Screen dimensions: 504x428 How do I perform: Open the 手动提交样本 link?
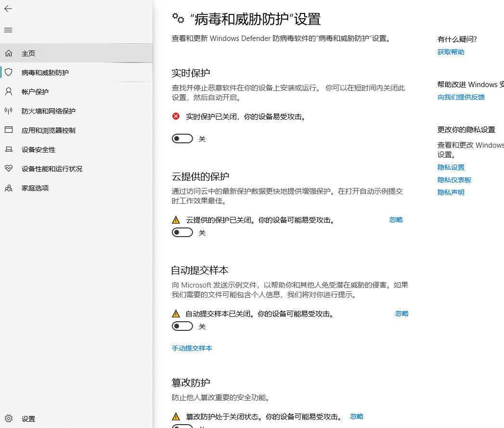tap(192, 348)
